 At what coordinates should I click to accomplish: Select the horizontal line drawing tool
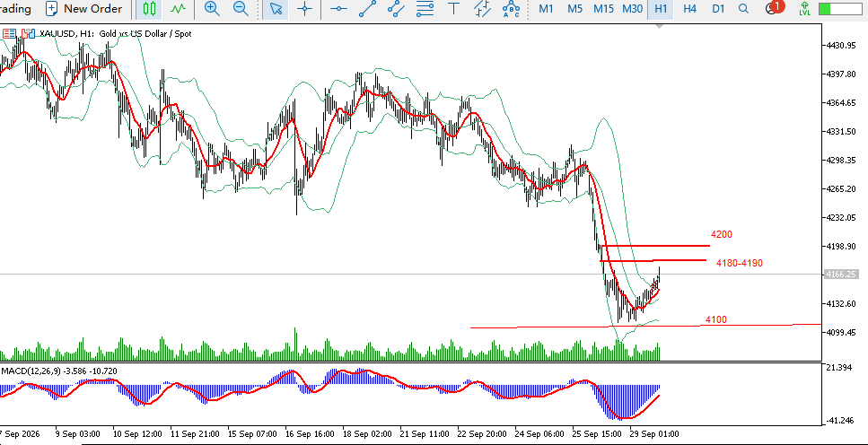pos(338,9)
